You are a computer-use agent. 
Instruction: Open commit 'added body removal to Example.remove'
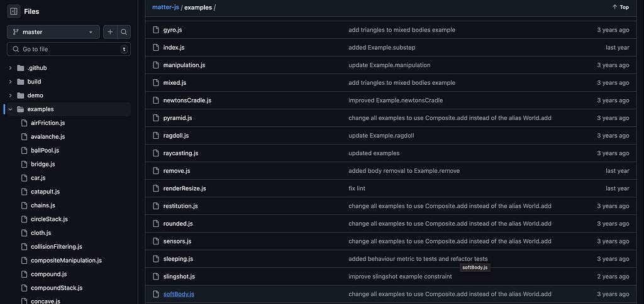[x=404, y=171]
